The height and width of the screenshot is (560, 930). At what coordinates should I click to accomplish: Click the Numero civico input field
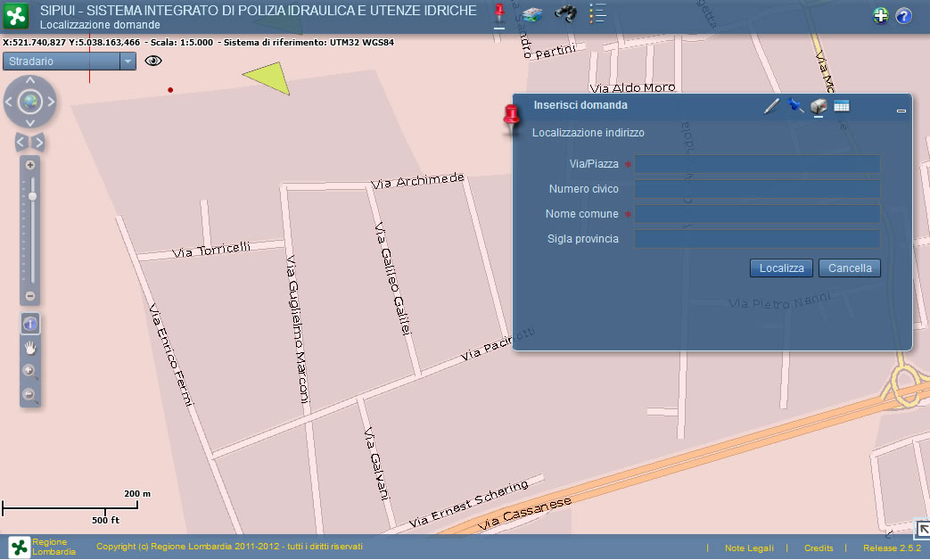click(757, 189)
